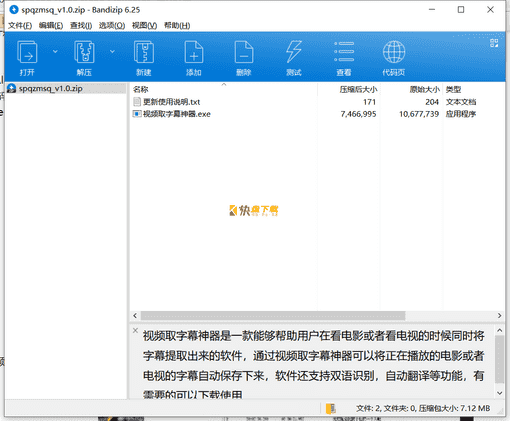510x421 pixels.
Task: Click the Open (打开) toolbar icon
Action: 27,52
